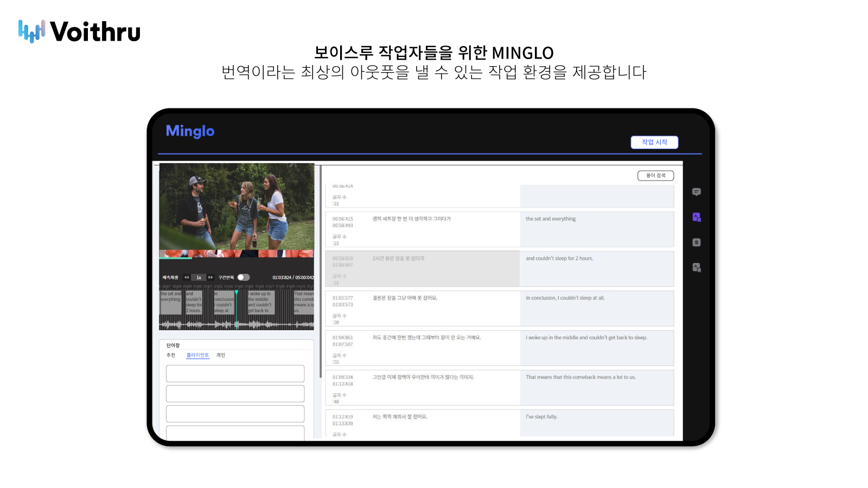Click source text beginning '괜히 세트장 한 번'

point(411,219)
